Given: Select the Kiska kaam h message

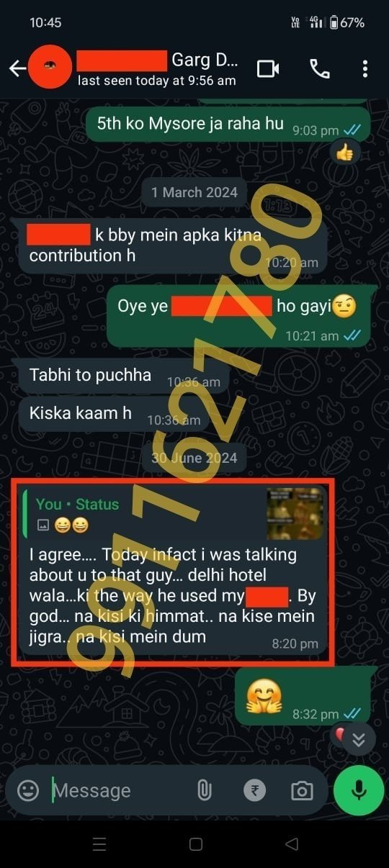Looking at the screenshot, I should (x=81, y=412).
